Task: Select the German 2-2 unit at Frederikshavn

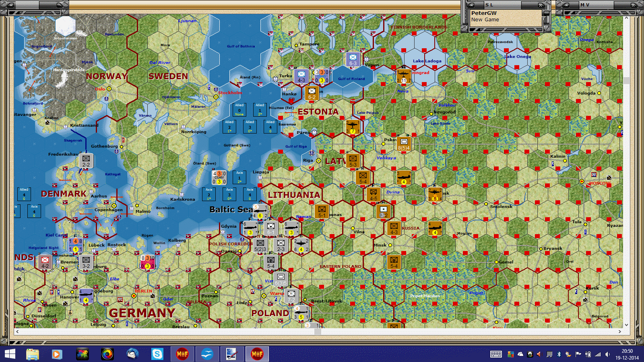Action: 86,160
